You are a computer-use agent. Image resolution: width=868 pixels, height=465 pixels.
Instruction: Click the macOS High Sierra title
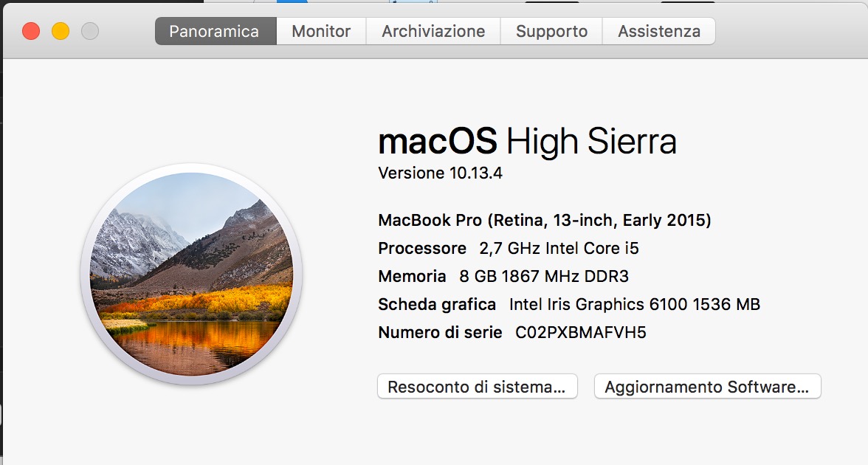[x=527, y=140]
